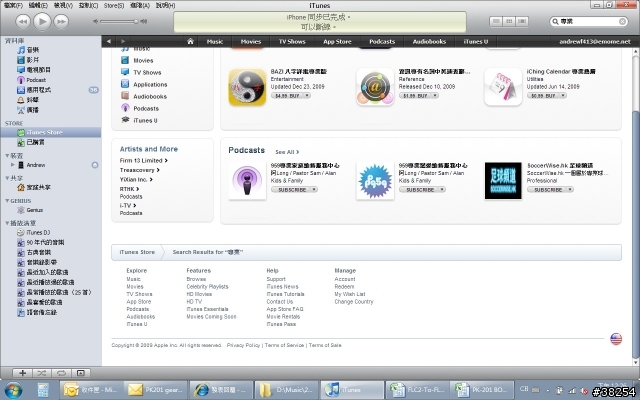640x400 pixels.
Task: Click the search field
Action: click(x=589, y=21)
